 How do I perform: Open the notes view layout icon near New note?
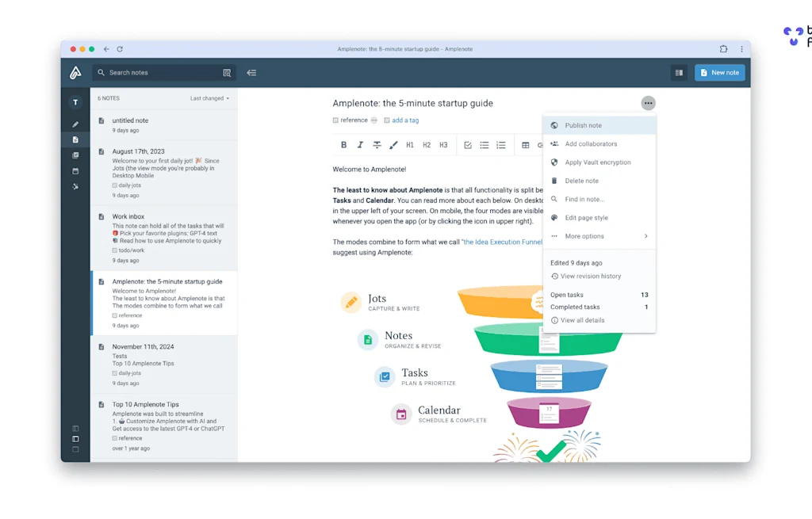click(x=679, y=72)
